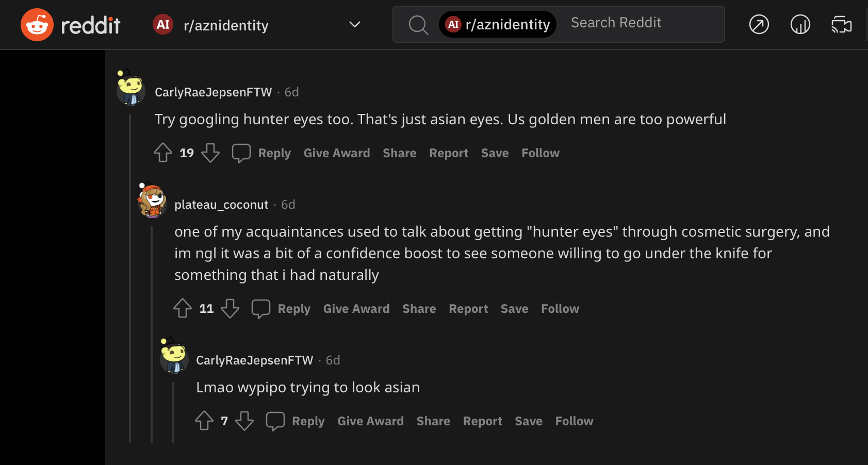Viewport: 868px width, 465px height.
Task: Report the 'Lmao wypipo' comment
Action: click(x=482, y=421)
